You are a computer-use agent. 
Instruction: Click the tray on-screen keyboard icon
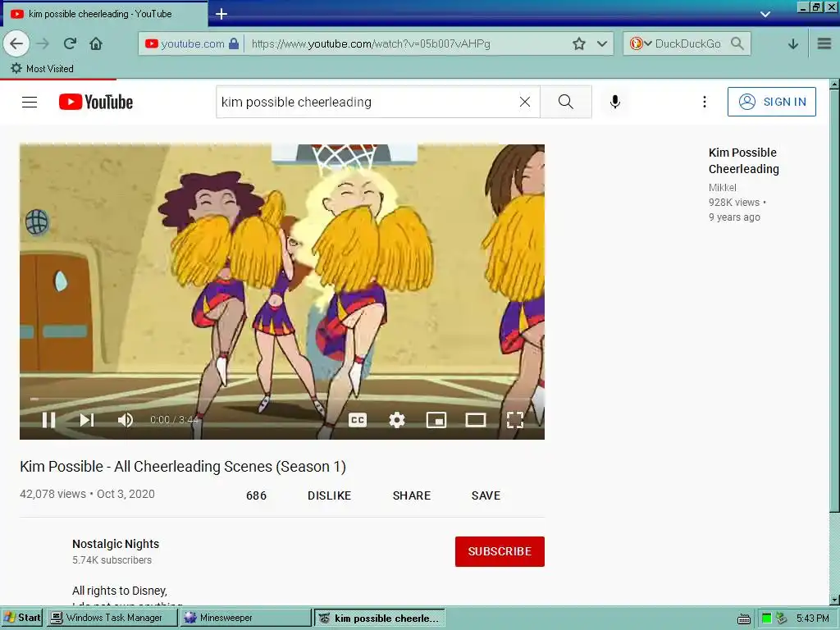click(743, 619)
